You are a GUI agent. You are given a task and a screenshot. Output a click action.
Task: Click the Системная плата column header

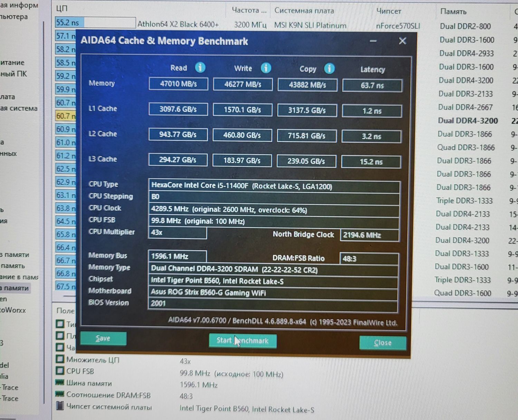point(304,11)
